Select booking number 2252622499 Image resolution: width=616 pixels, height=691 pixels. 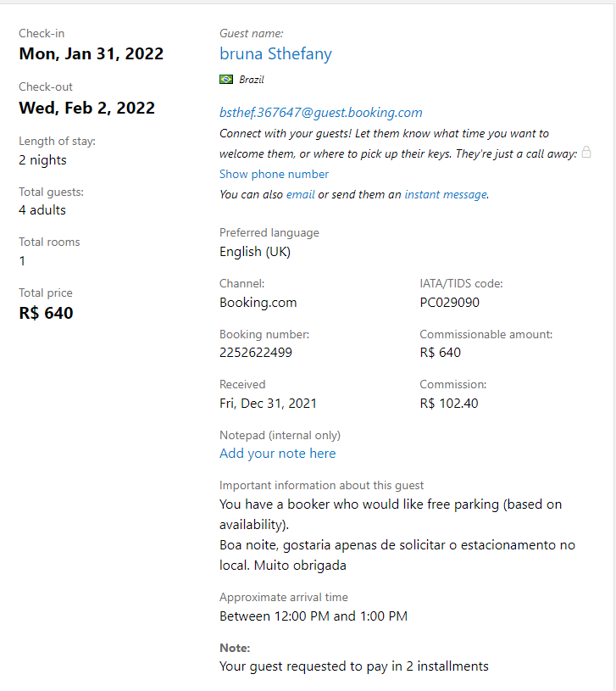(255, 353)
